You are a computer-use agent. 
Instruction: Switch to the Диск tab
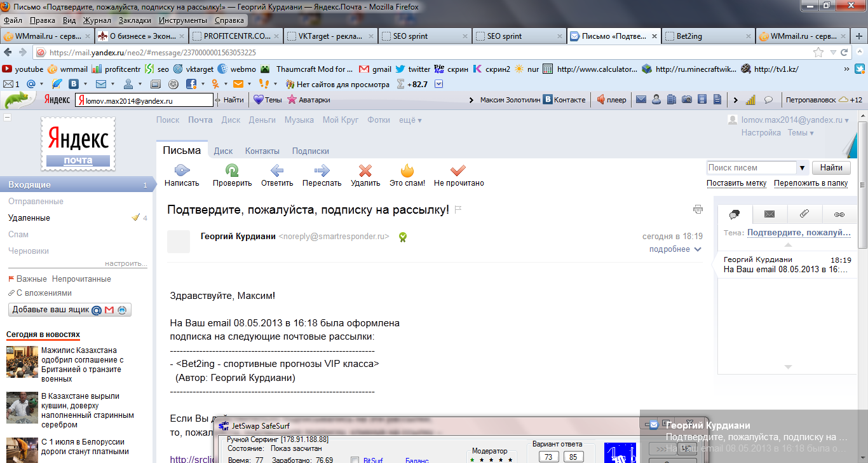tap(223, 151)
